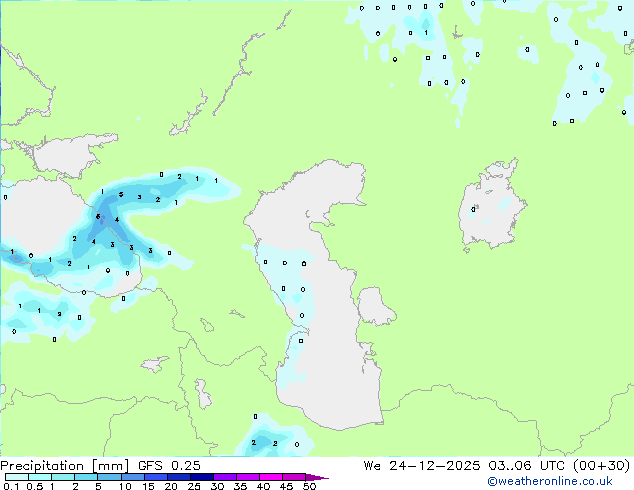Click the "0.5" legend scale label
The image size is (634, 490).
tap(34, 486)
